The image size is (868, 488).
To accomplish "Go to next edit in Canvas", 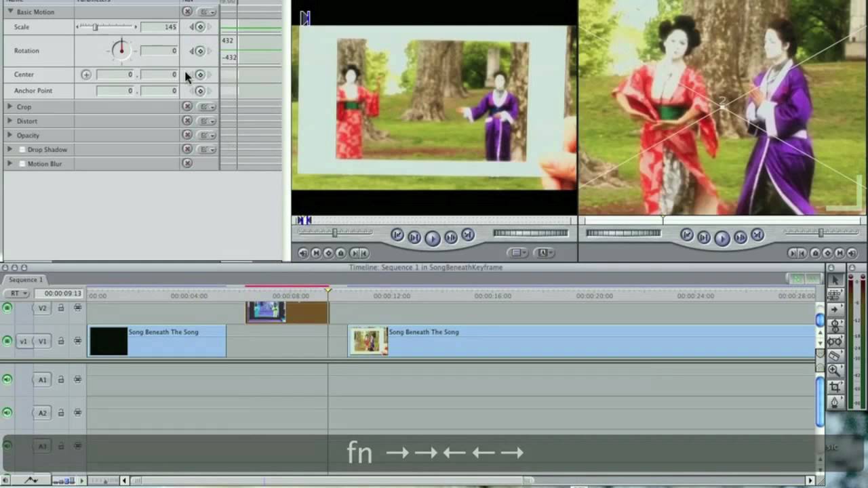I will click(757, 235).
